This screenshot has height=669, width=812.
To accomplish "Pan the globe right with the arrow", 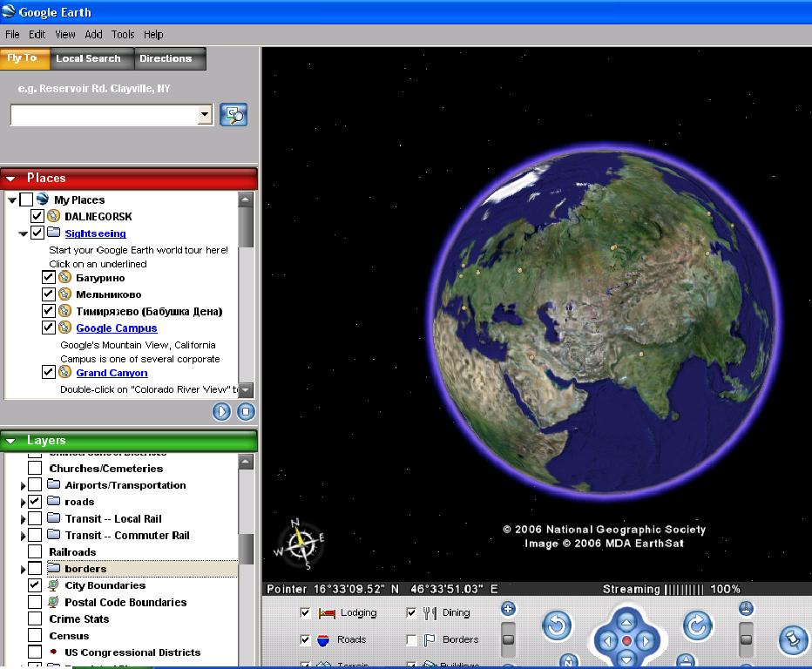I will 646,641.
